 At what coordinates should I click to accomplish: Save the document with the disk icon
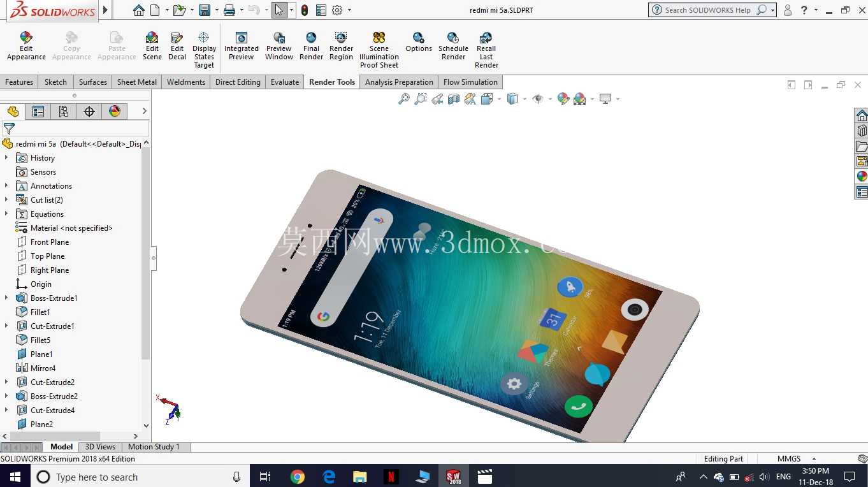pyautogui.click(x=205, y=10)
